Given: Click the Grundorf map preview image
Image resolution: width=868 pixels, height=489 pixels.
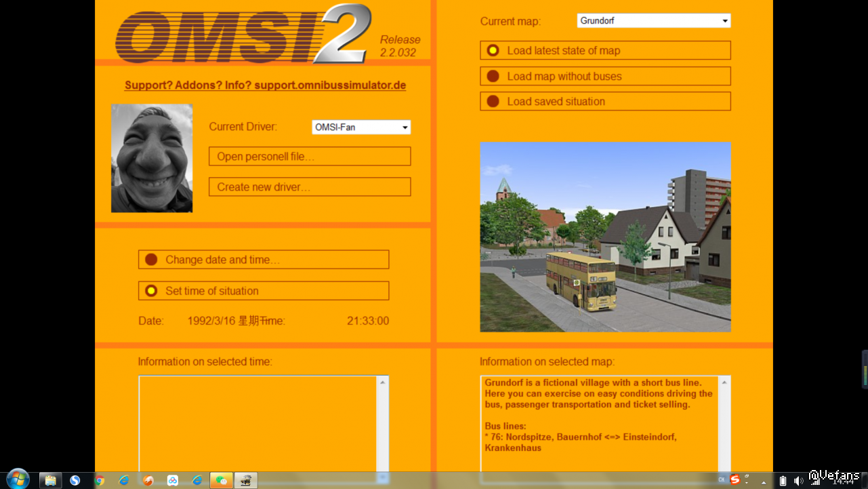Looking at the screenshot, I should point(605,237).
